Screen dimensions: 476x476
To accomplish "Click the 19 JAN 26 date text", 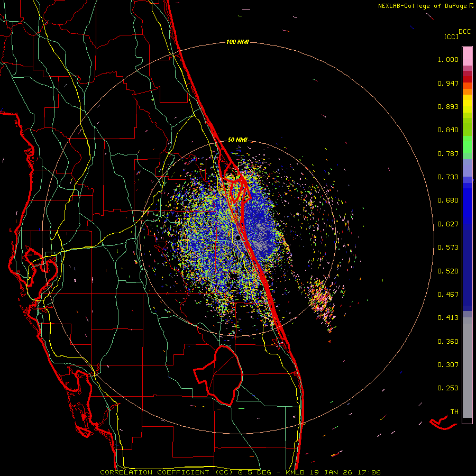I will pyautogui.click(x=331, y=472).
